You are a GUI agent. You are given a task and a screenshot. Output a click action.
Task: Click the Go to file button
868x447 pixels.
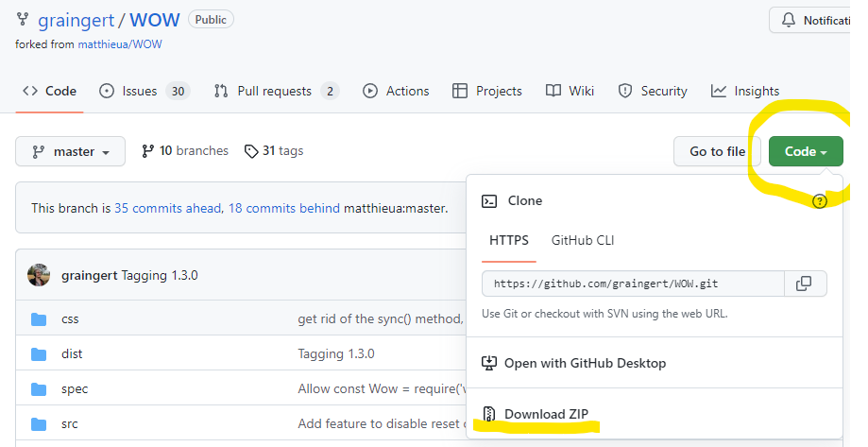coord(718,151)
